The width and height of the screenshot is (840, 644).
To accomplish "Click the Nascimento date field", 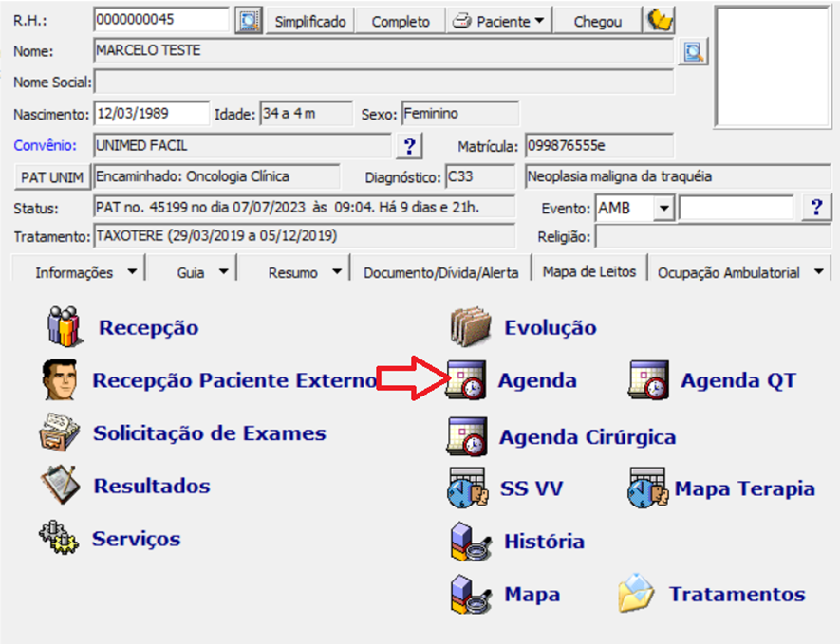I will click(152, 114).
